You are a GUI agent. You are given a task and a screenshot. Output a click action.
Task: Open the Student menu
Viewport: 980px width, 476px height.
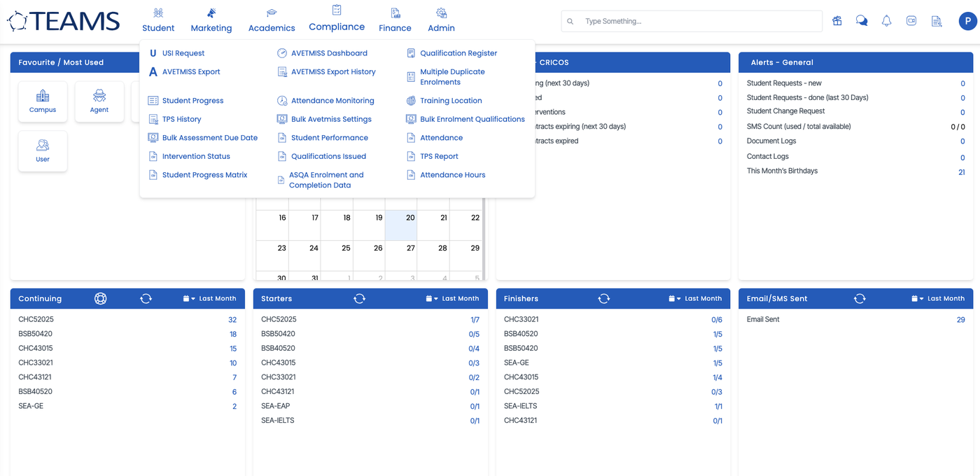[x=158, y=20]
